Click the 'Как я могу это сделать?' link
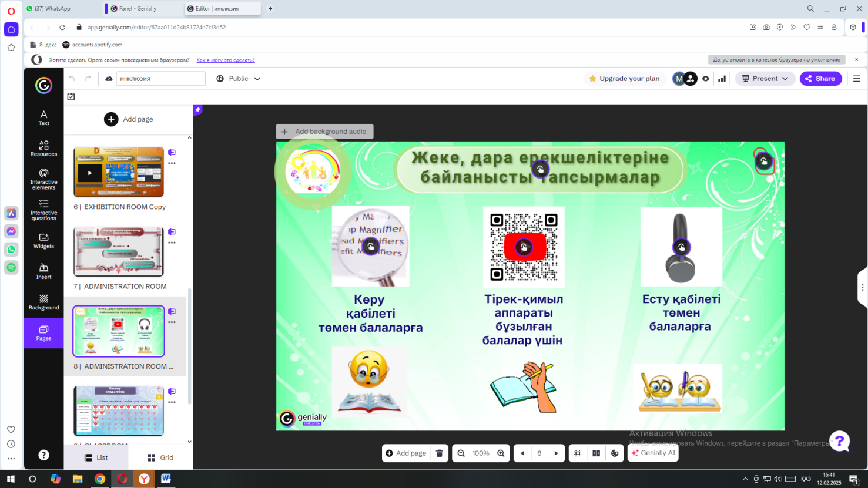The height and width of the screenshot is (488, 868). coord(226,60)
